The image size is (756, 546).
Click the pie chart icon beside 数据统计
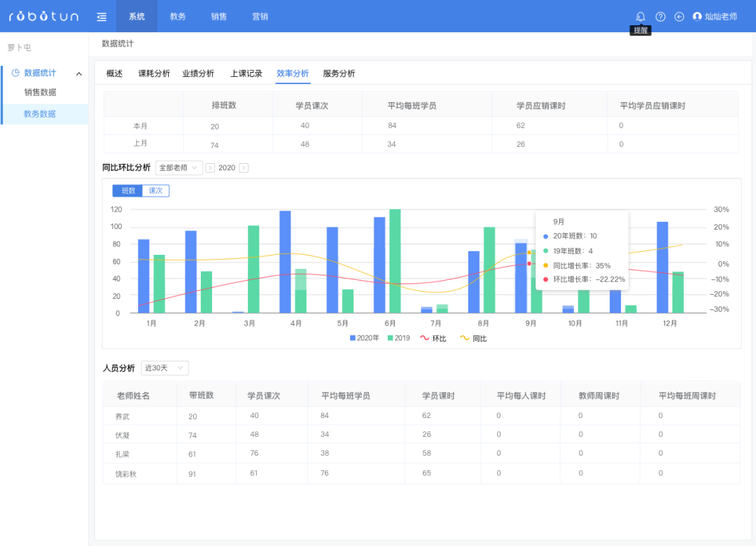click(x=15, y=73)
